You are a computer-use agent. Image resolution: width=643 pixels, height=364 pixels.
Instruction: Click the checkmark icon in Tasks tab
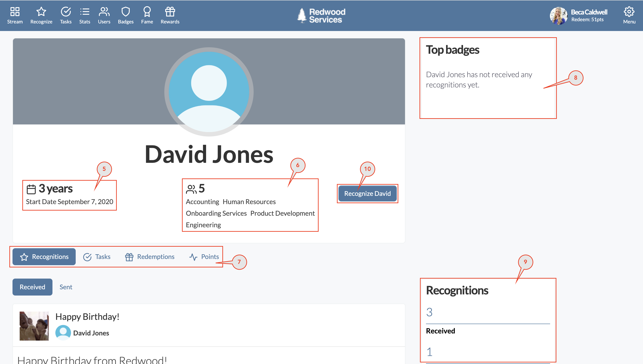click(x=87, y=257)
